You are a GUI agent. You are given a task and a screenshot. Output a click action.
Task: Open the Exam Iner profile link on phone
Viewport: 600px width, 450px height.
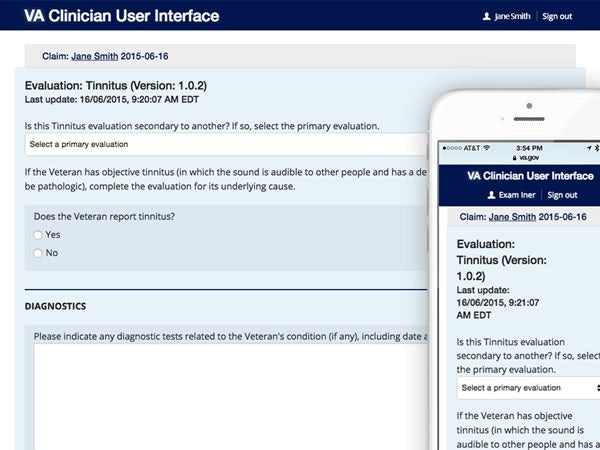coord(517,195)
